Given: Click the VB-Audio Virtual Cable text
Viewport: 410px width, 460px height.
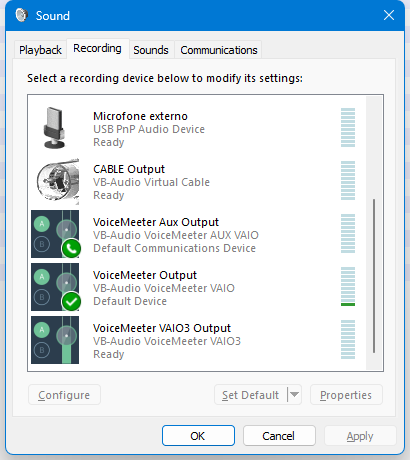Looking at the screenshot, I should pyautogui.click(x=152, y=182).
